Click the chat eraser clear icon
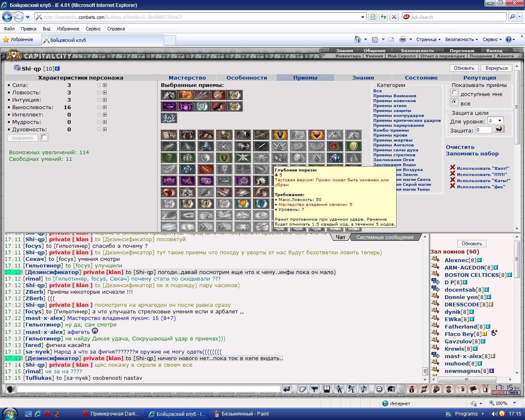This screenshot has height=420, width=525. (x=302, y=389)
